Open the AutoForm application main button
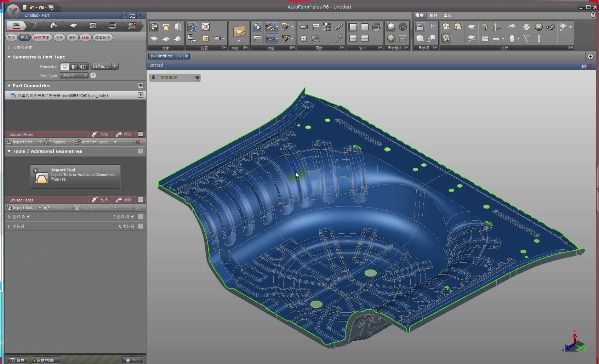Image resolution: width=599 pixels, height=364 pixels. tap(13, 11)
